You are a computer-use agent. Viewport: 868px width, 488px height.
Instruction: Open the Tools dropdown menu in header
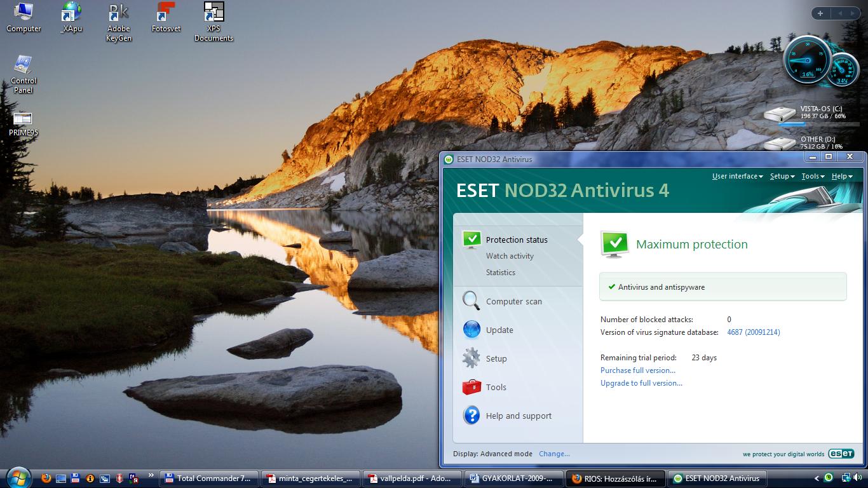point(813,176)
